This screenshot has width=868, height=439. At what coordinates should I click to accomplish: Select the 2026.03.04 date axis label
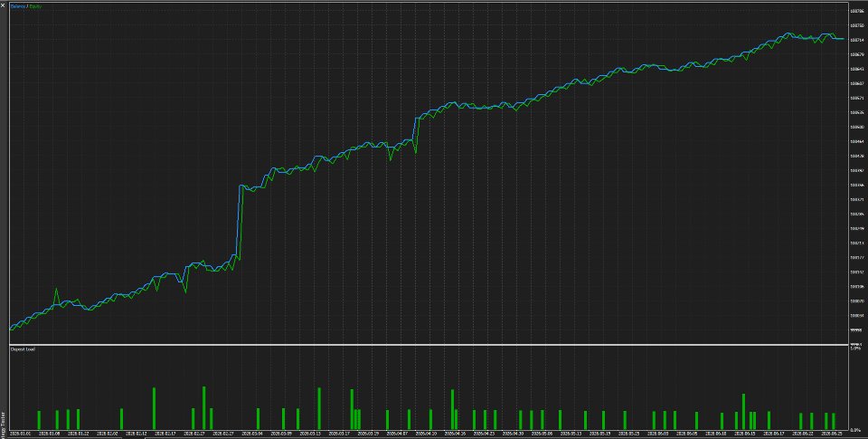coord(250,434)
